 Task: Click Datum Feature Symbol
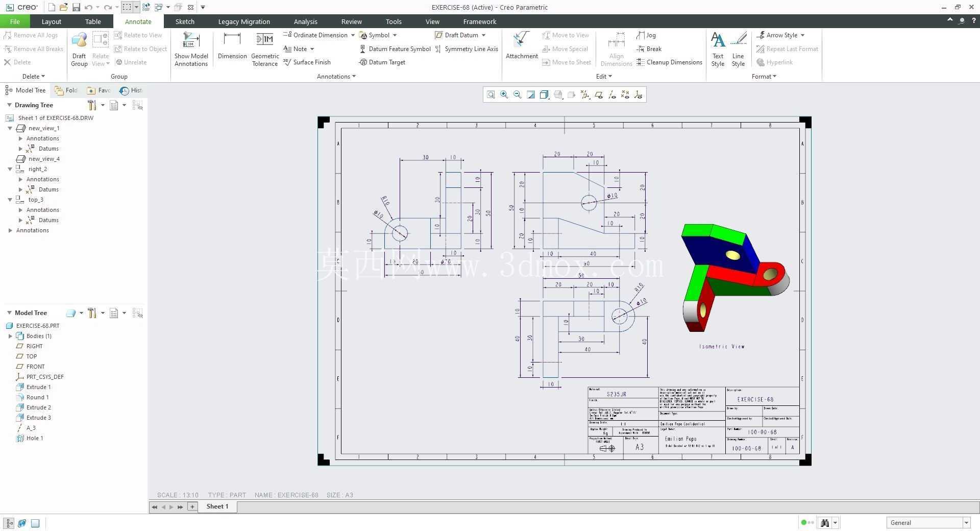pos(395,49)
